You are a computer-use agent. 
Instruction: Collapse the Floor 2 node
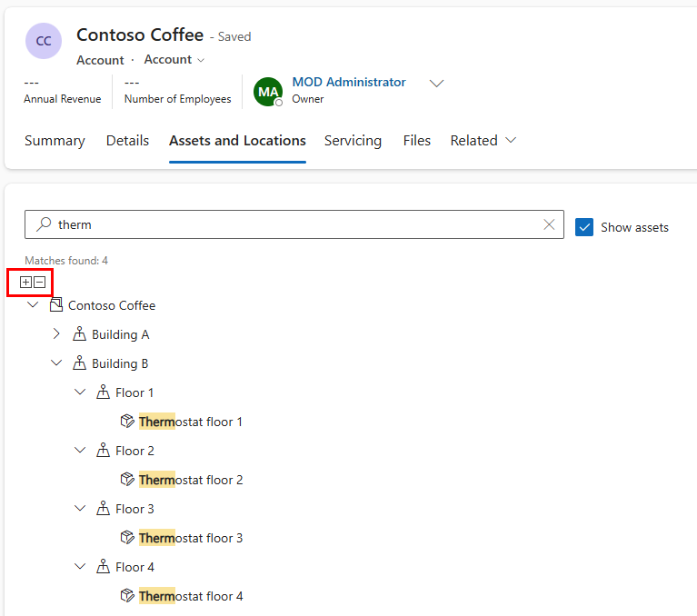point(80,451)
